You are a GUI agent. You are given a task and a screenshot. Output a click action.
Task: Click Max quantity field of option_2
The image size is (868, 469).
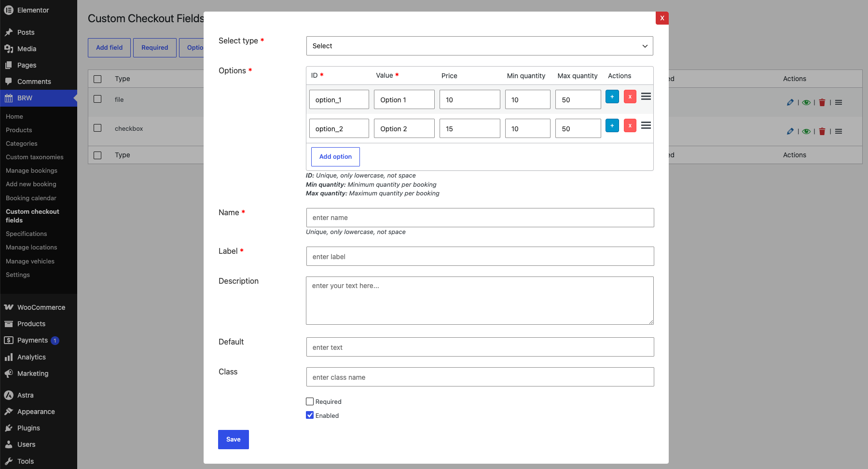578,128
